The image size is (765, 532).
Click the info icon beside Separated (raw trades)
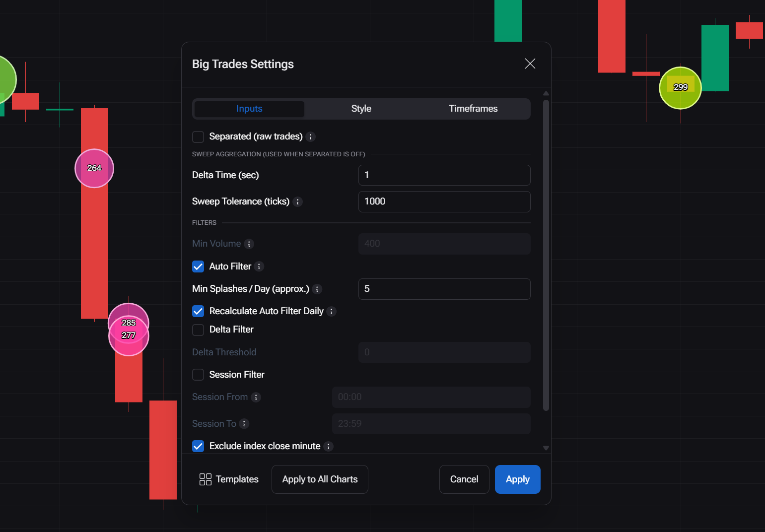point(311,137)
